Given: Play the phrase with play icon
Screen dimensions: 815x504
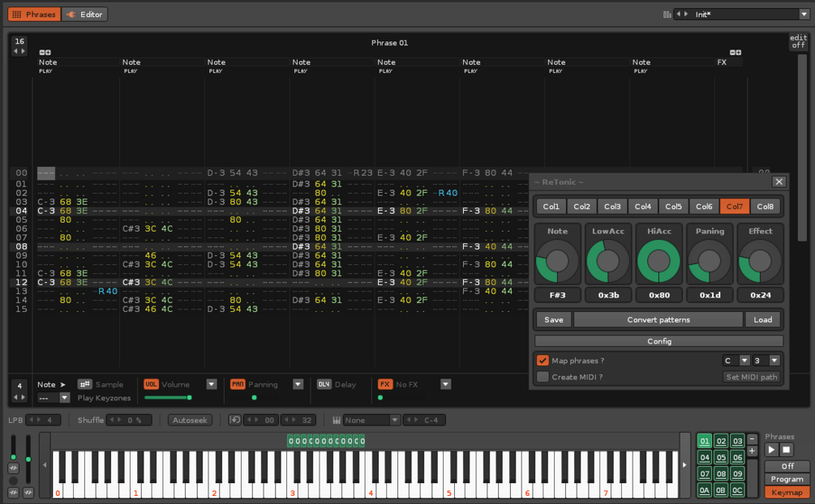Looking at the screenshot, I should point(771,450).
